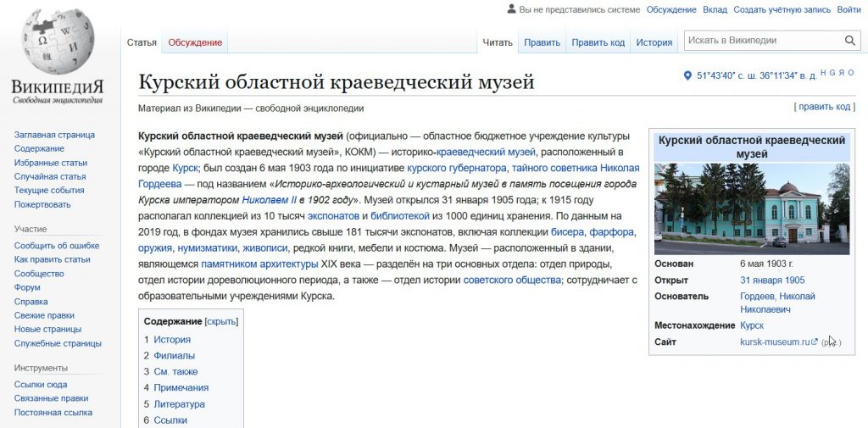Click the user silhouette icon

[x=511, y=9]
